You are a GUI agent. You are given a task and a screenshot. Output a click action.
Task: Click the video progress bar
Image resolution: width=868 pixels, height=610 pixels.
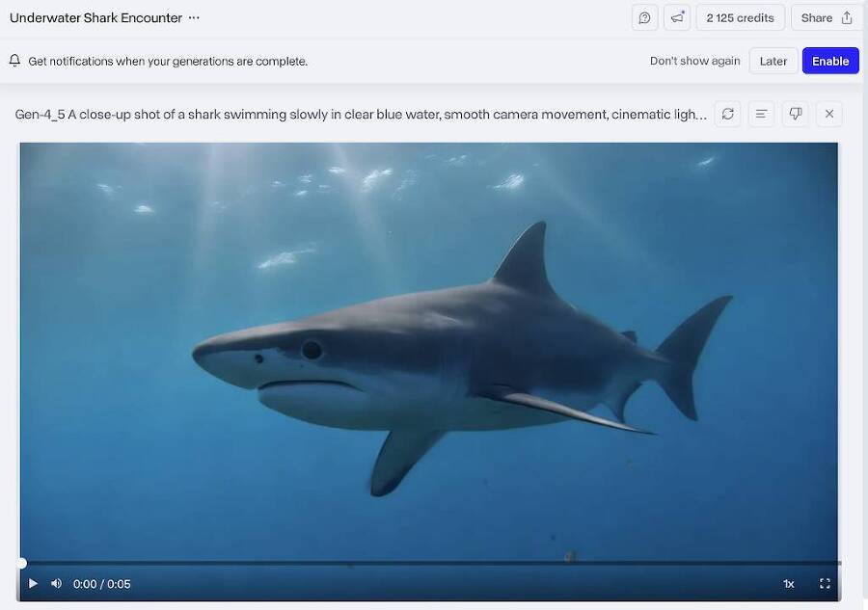[x=429, y=563]
